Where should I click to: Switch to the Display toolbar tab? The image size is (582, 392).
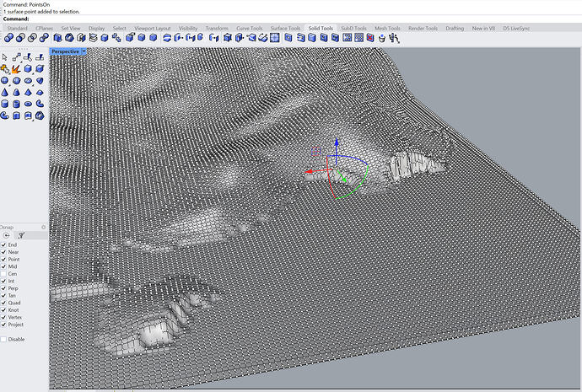pyautogui.click(x=96, y=28)
